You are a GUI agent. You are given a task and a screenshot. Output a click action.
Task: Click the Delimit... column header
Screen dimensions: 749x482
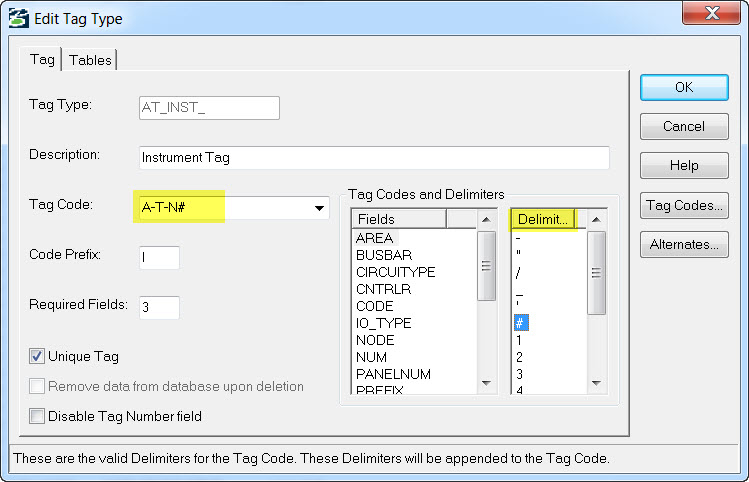(x=543, y=219)
